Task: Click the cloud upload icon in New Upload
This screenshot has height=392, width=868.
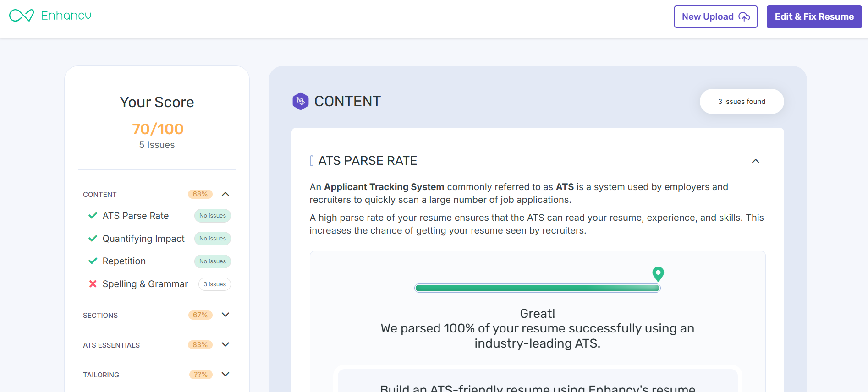Action: [x=744, y=17]
